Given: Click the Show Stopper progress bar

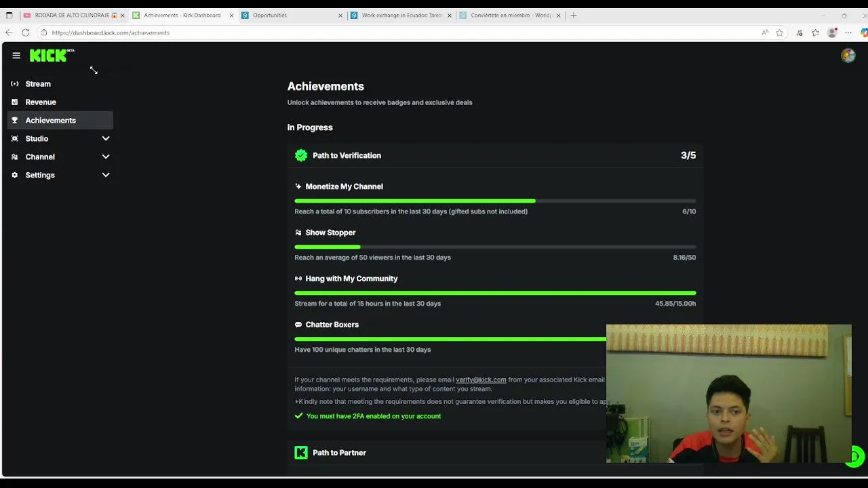Looking at the screenshot, I should [495, 247].
